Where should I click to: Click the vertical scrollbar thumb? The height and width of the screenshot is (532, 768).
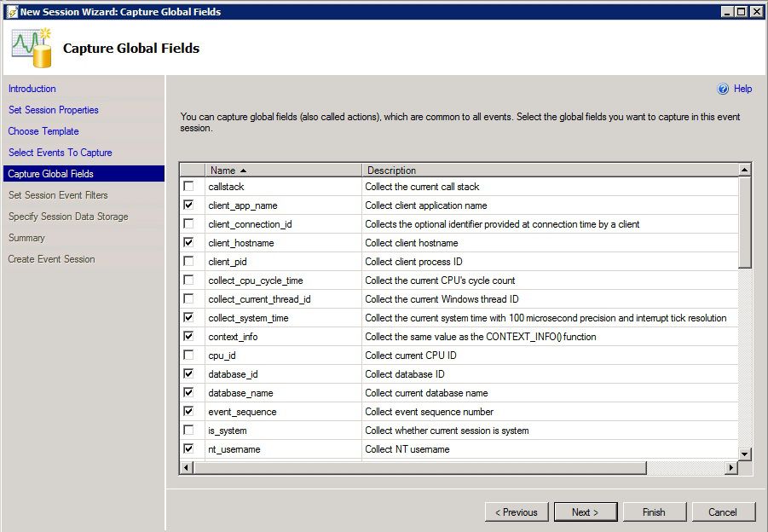tap(744, 222)
